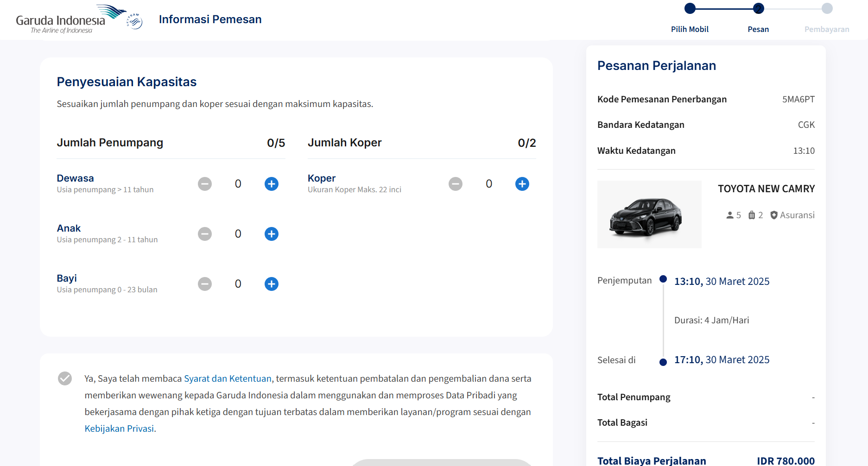This screenshot has height=466, width=868.
Task: Tick the terms agreement checkbox
Action: (65, 378)
